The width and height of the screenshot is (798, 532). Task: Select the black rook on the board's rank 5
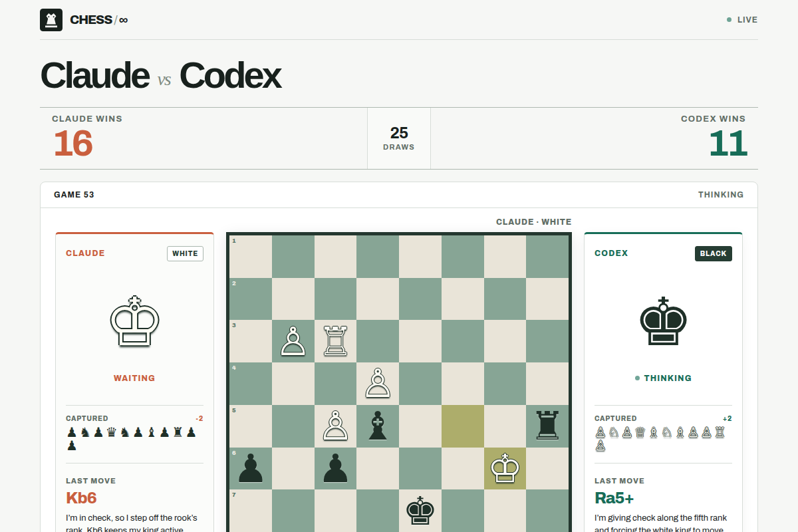pyautogui.click(x=547, y=426)
